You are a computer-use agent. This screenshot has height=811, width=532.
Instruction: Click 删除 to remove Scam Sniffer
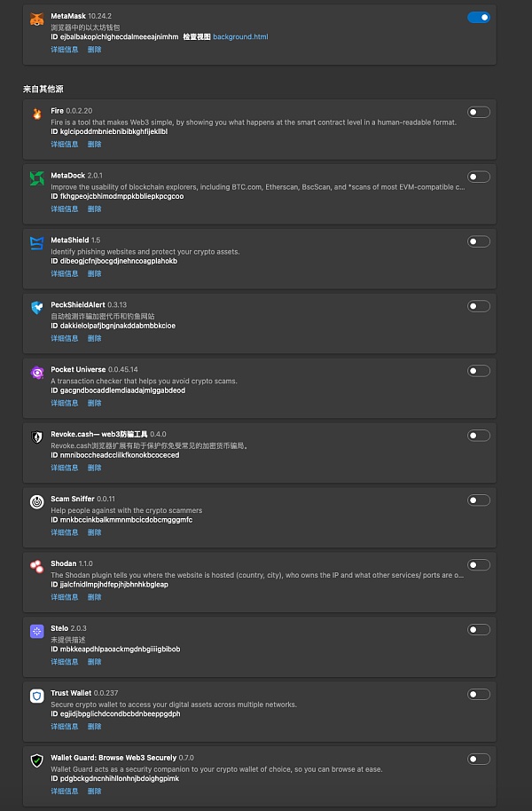pos(94,532)
